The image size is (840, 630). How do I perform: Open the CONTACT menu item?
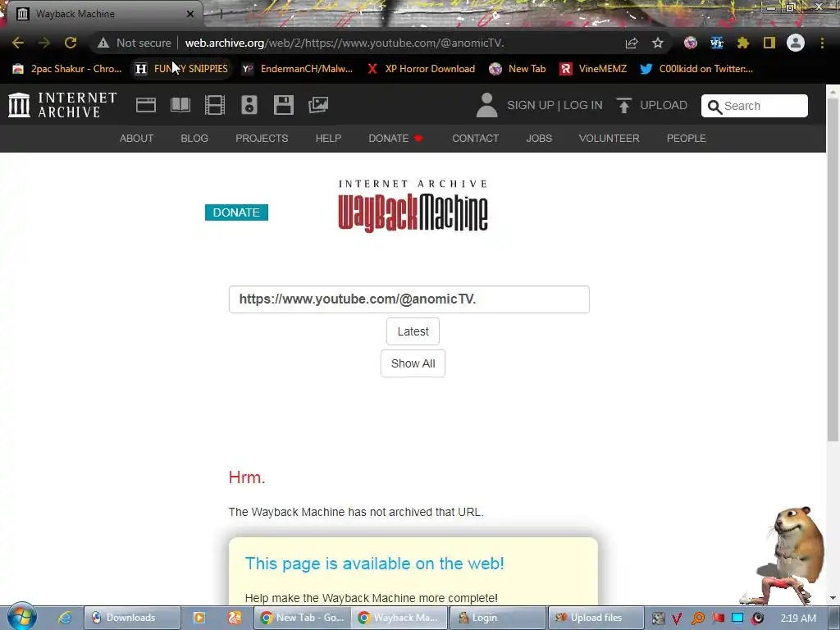click(475, 138)
